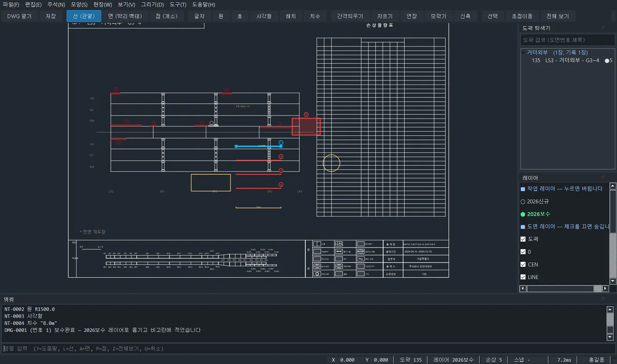
Task: Focus the 도곽 검색 search field
Action: (568, 40)
